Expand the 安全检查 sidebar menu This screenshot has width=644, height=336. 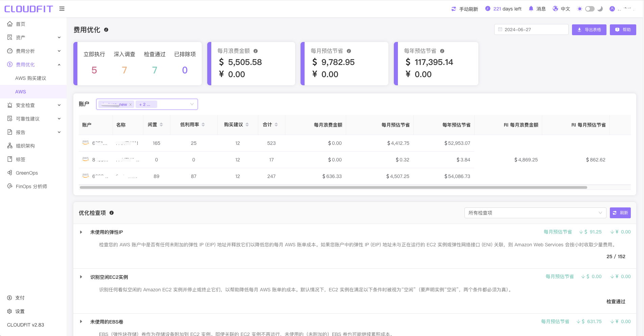[x=33, y=105]
